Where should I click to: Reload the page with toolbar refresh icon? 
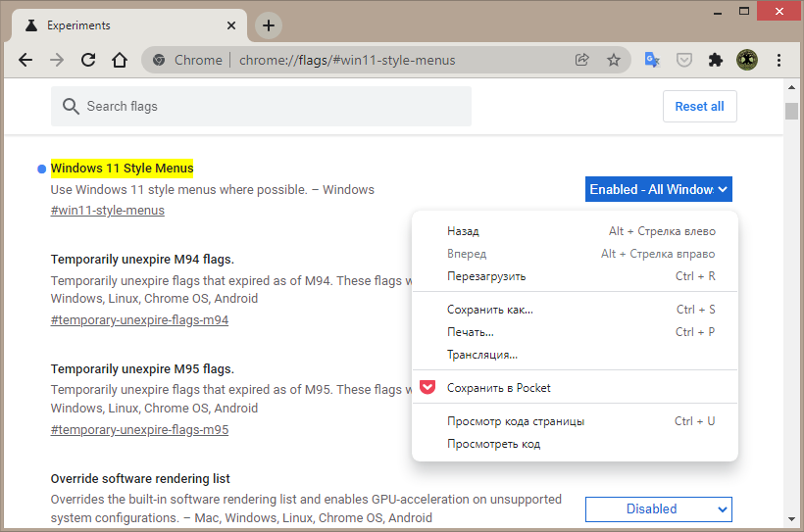(x=88, y=60)
